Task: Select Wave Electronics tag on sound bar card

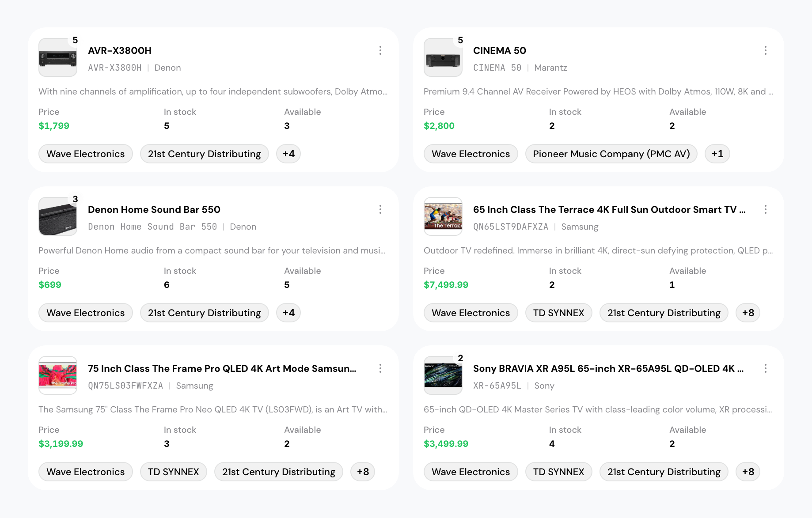Action: (x=86, y=313)
